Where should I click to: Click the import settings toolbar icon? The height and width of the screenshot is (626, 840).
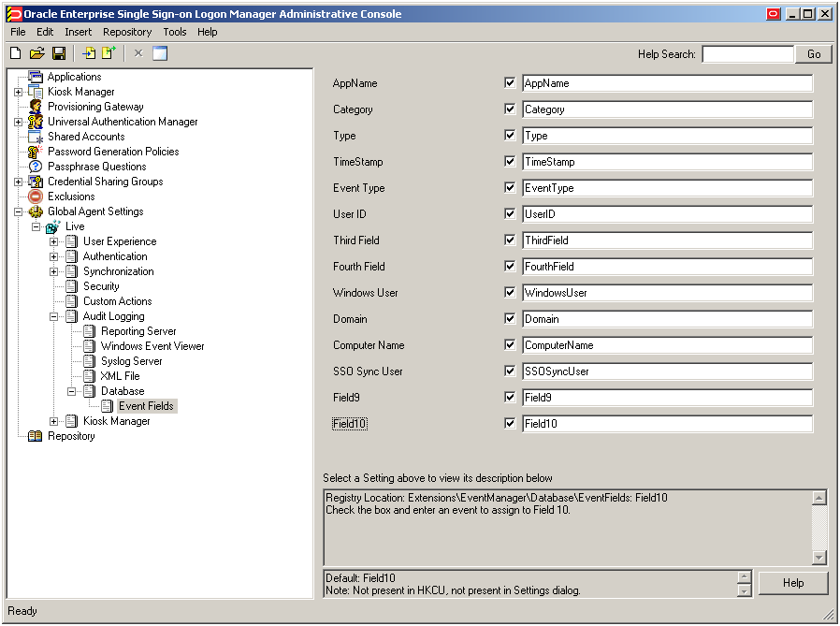click(x=89, y=53)
